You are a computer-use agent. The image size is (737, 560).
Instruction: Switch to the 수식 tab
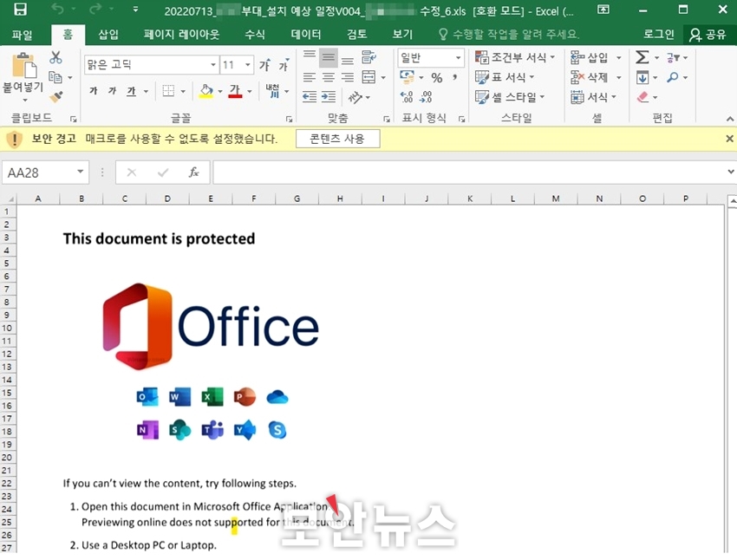(255, 35)
